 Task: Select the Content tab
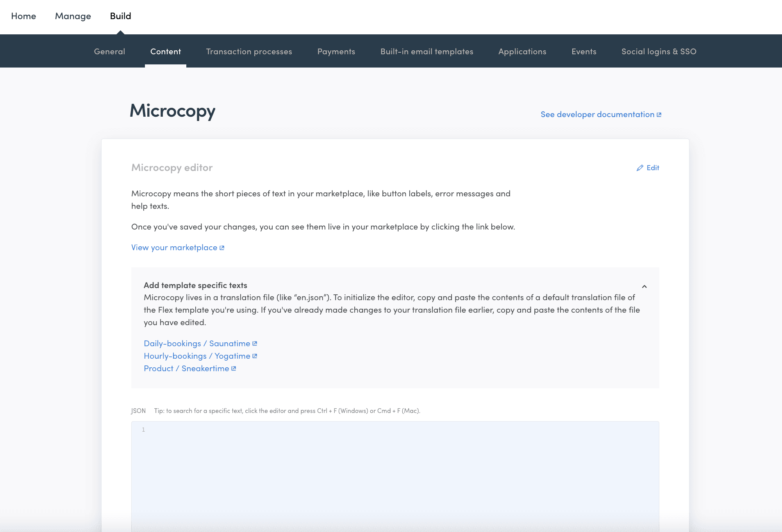click(166, 52)
